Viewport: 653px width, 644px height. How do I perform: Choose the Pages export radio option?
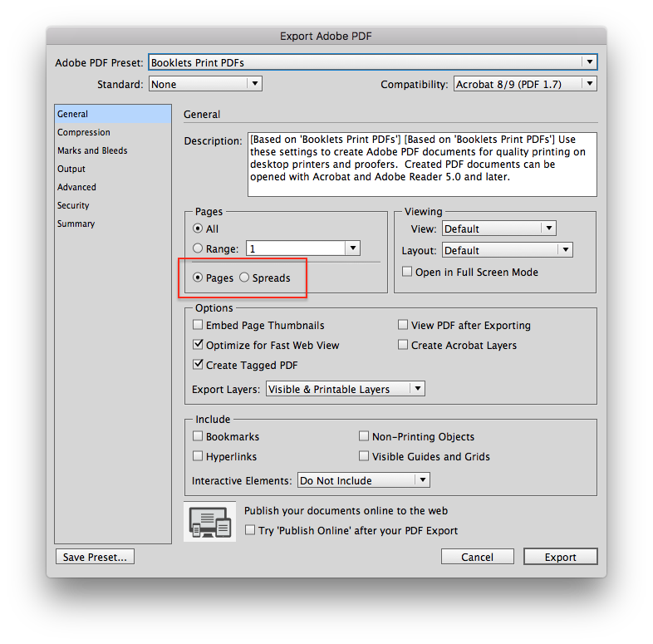click(x=198, y=278)
